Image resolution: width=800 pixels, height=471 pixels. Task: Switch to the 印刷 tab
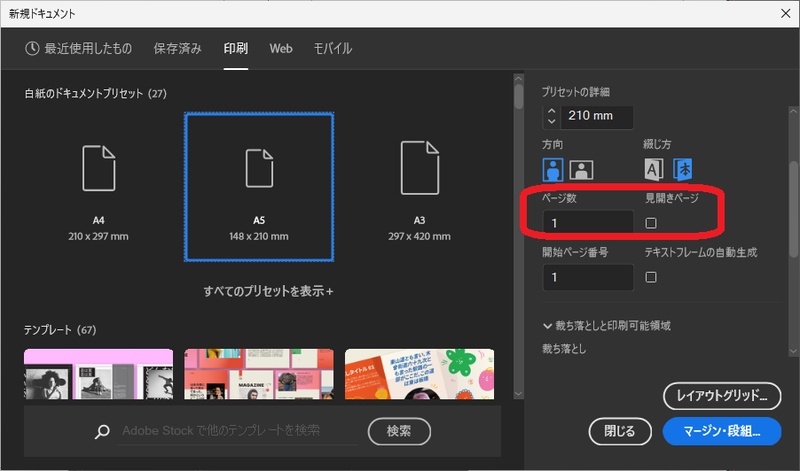click(x=236, y=48)
